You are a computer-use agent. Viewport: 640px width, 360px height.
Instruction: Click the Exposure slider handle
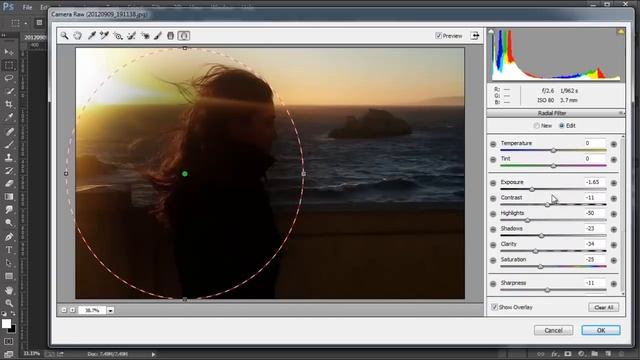pyautogui.click(x=532, y=189)
